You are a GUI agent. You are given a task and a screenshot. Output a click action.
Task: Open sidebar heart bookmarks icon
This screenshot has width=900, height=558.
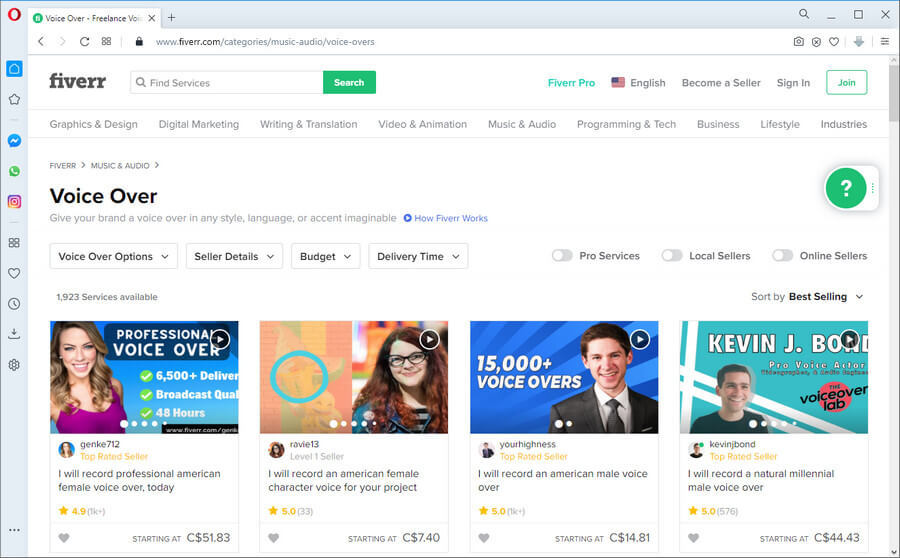pos(14,273)
